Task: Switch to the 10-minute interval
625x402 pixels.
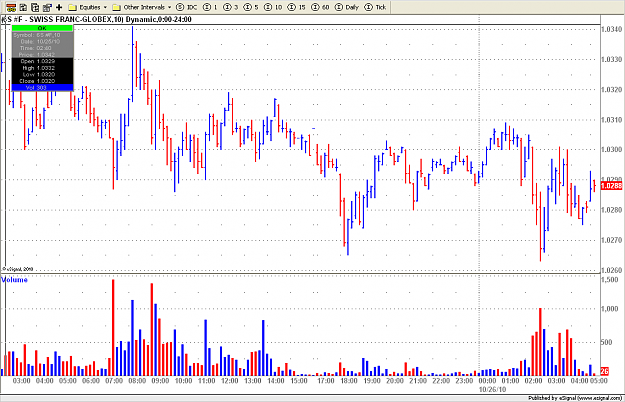Action: [x=273, y=7]
